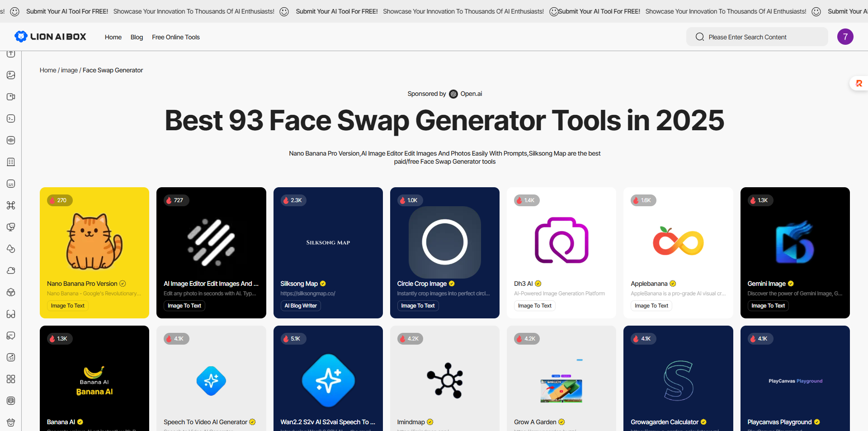Open the Silksong Map title link
The width and height of the screenshot is (868, 431).
(299, 284)
